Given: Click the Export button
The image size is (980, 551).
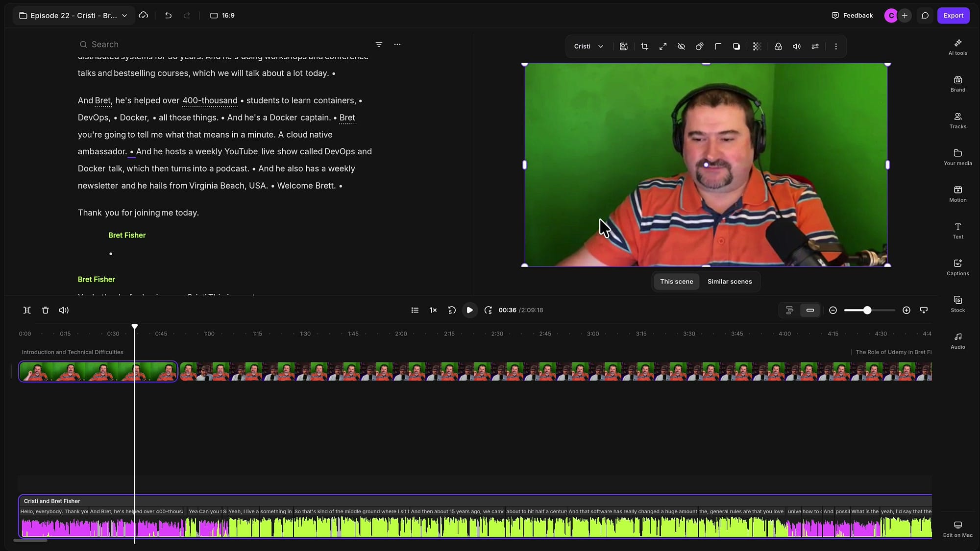Looking at the screenshot, I should click(x=953, y=16).
